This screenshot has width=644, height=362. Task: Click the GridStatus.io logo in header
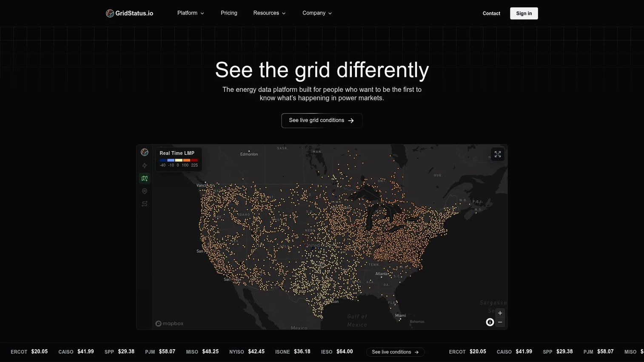point(129,13)
